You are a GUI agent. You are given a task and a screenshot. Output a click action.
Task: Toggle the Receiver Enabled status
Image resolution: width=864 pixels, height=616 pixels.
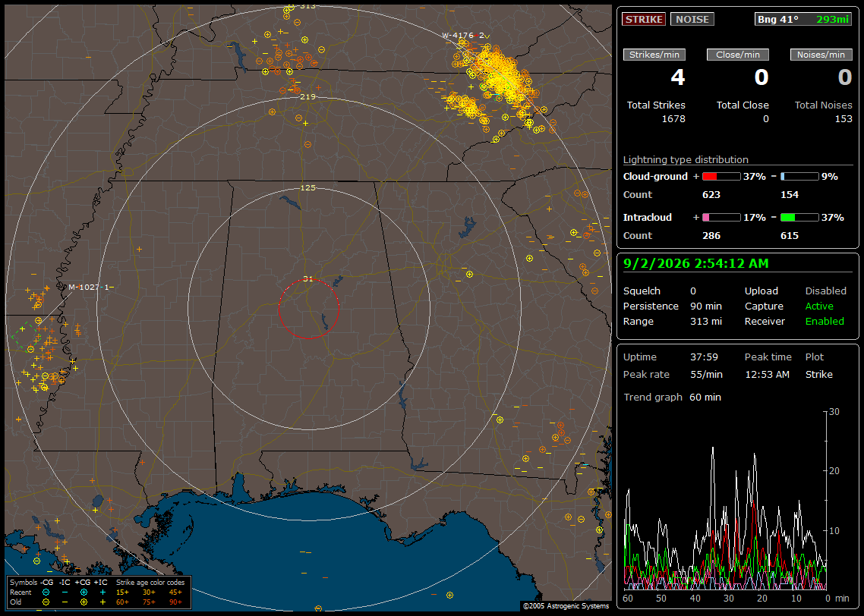point(825,321)
